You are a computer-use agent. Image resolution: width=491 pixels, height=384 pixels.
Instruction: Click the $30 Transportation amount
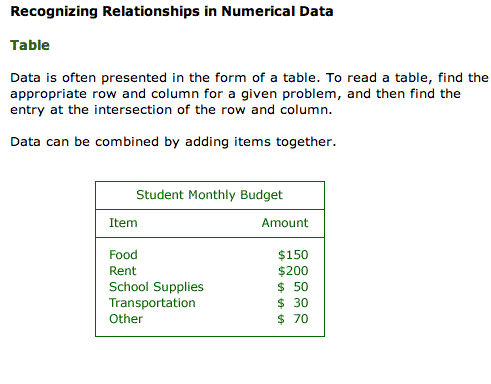tap(293, 303)
